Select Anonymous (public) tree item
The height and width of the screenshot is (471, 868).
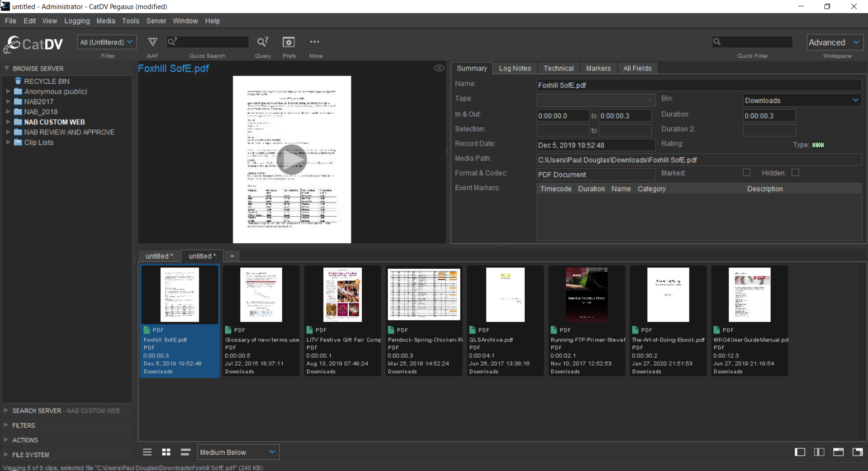click(56, 91)
